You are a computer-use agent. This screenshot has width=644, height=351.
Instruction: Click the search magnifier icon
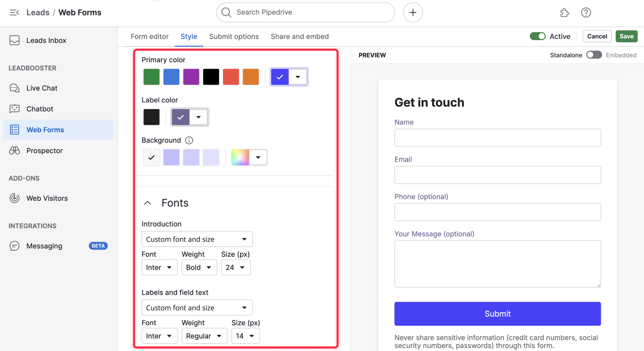point(226,13)
